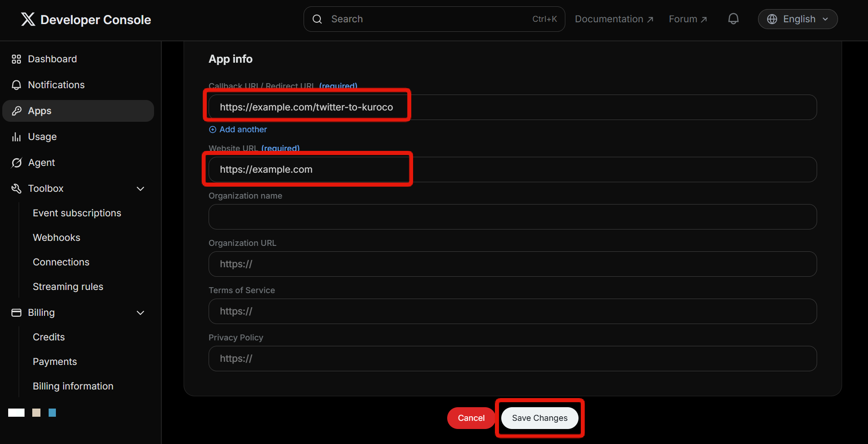Screen dimensions: 868x444
Task: Click the Usage bar chart icon
Action: pos(16,137)
